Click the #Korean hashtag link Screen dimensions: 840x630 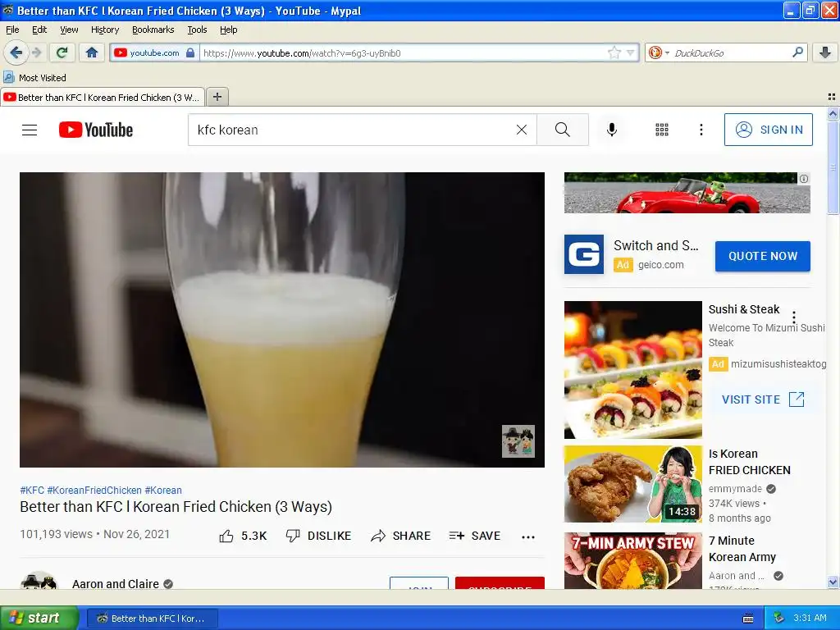point(163,491)
